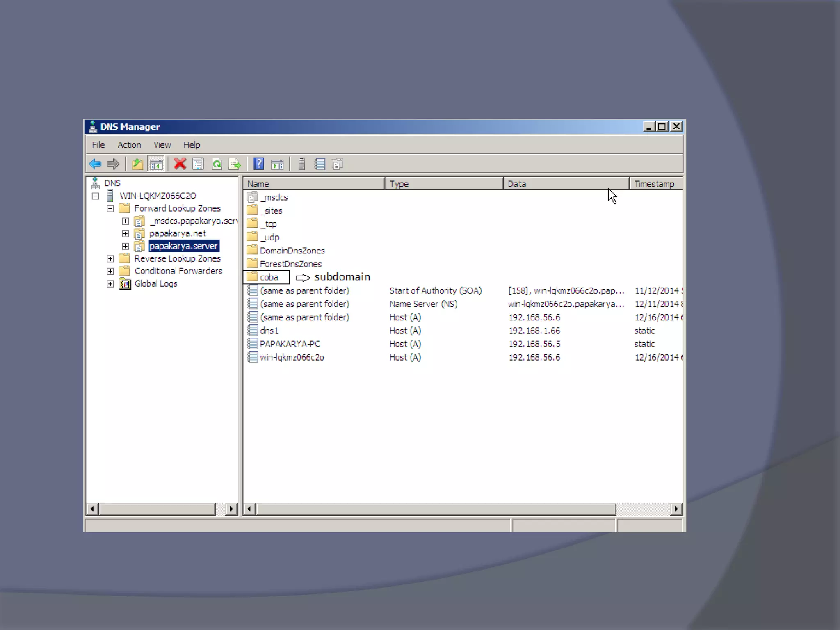Collapse the Forward Lookup Zones node
Image resolution: width=840 pixels, height=630 pixels.
[x=110, y=208]
